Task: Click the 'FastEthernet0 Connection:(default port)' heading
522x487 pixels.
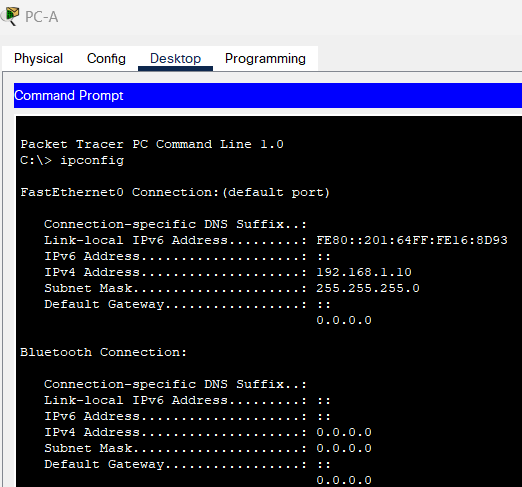Action: (x=175, y=192)
